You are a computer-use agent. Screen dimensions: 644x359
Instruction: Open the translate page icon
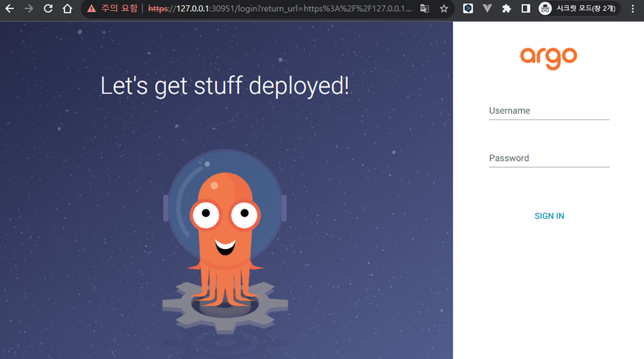425,8
